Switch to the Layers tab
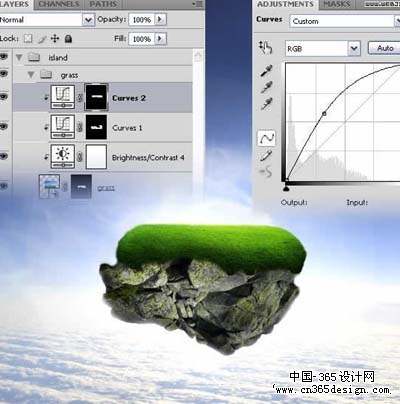 [15, 4]
